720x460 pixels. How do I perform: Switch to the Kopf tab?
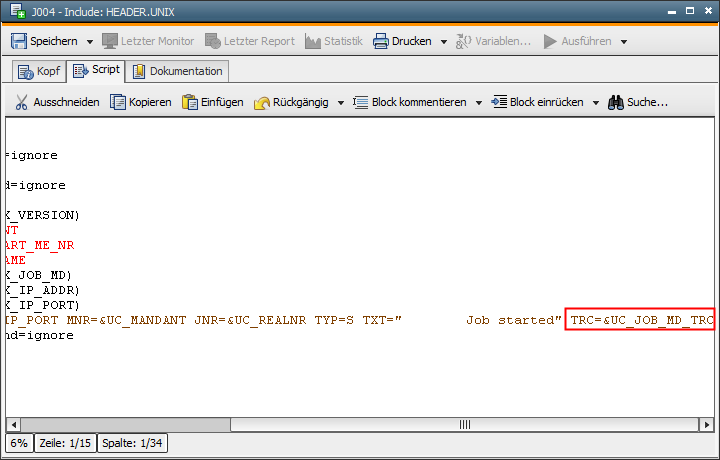coord(39,71)
